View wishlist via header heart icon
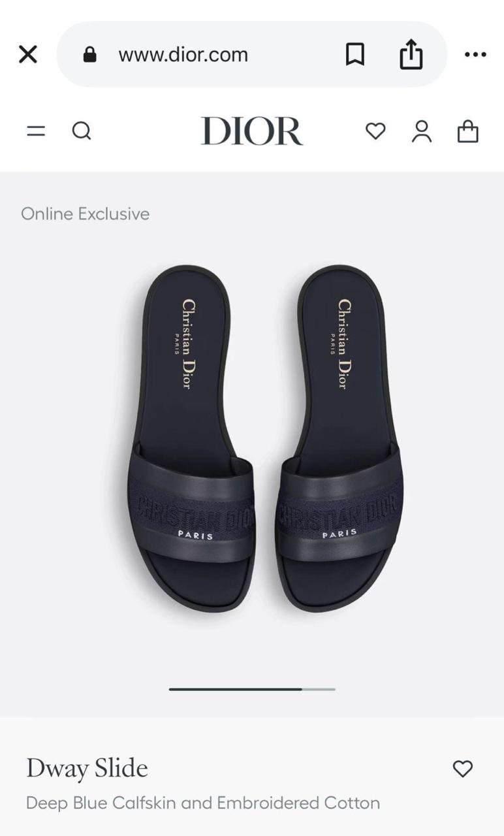The image size is (504, 836). [375, 131]
